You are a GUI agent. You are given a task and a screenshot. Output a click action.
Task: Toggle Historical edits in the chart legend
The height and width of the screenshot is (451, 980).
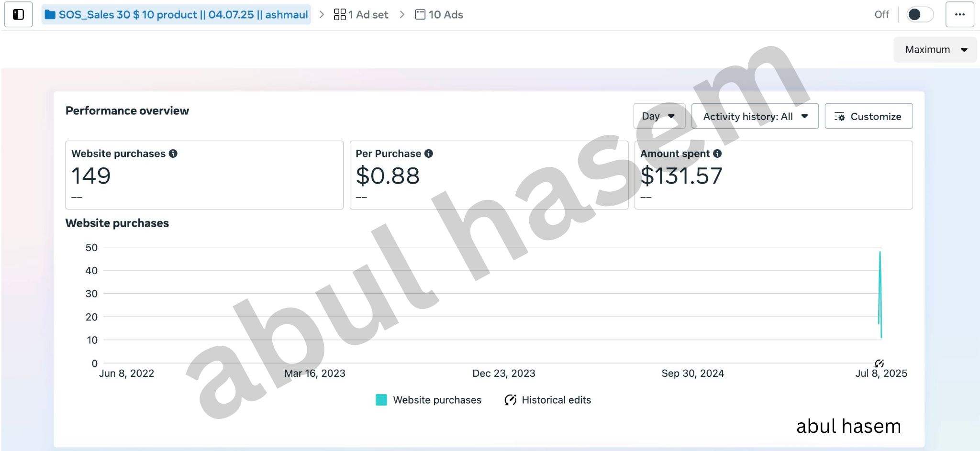click(548, 400)
